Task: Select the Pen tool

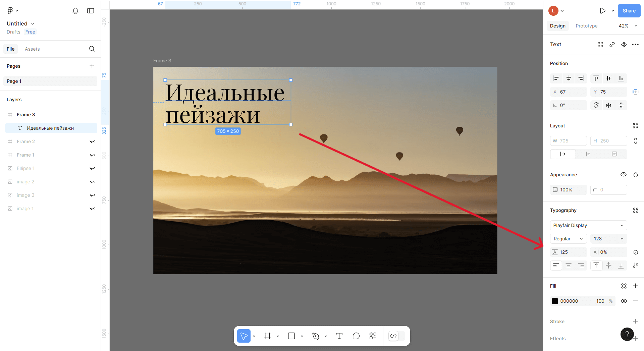Action: pos(316,336)
